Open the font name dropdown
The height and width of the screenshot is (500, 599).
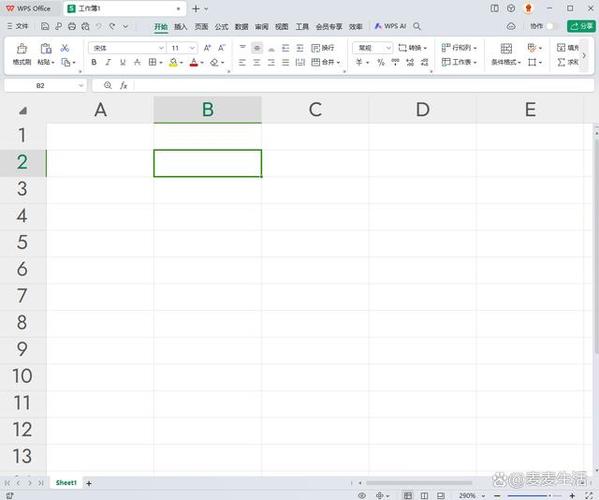(161, 48)
